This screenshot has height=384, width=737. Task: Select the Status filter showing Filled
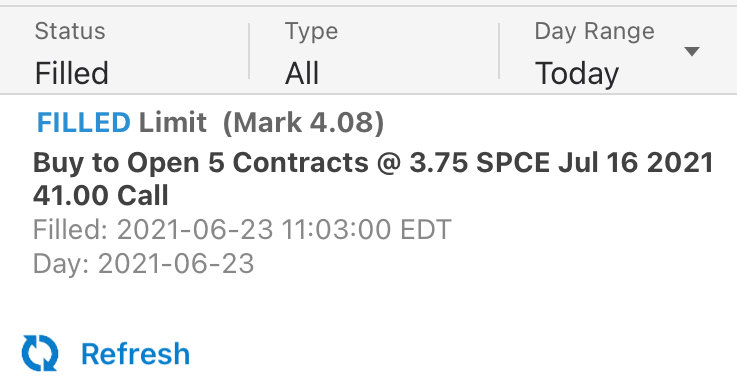[124, 51]
